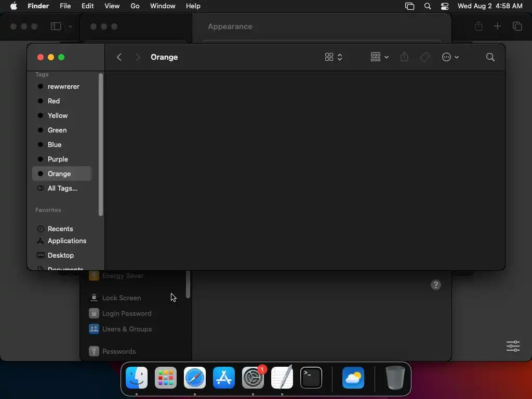Screen dimensions: 532x399
Task: Click the sidebar dropdown chevron in background window
Action: click(70, 26)
